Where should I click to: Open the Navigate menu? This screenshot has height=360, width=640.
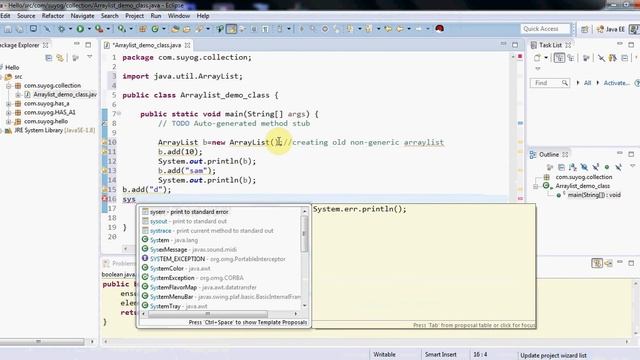82,16
